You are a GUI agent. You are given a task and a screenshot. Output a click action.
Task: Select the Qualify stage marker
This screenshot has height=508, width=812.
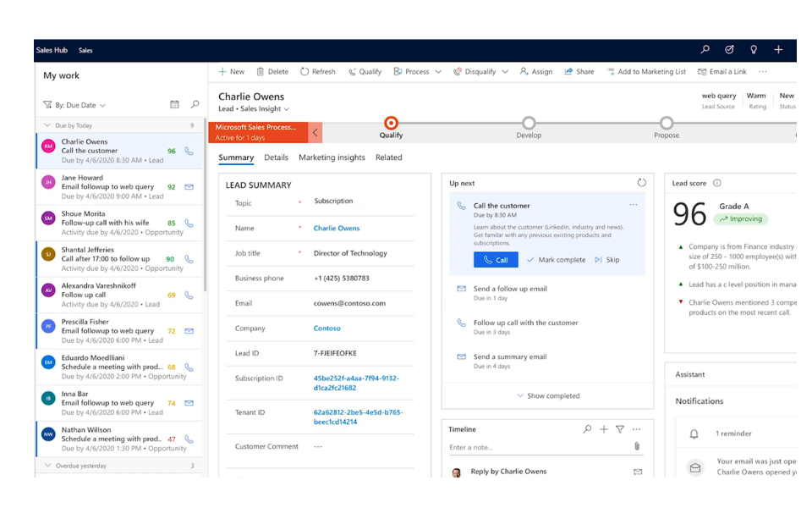tap(391, 124)
